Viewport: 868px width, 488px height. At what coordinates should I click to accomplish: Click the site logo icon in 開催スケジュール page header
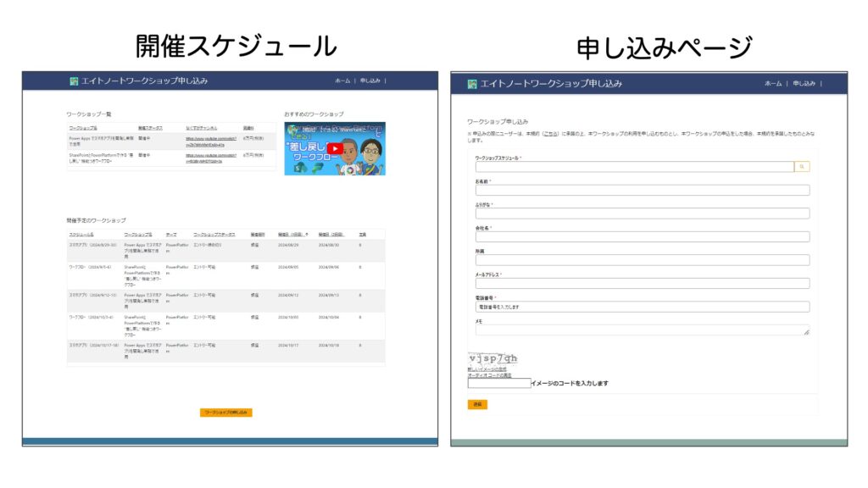[x=74, y=81]
